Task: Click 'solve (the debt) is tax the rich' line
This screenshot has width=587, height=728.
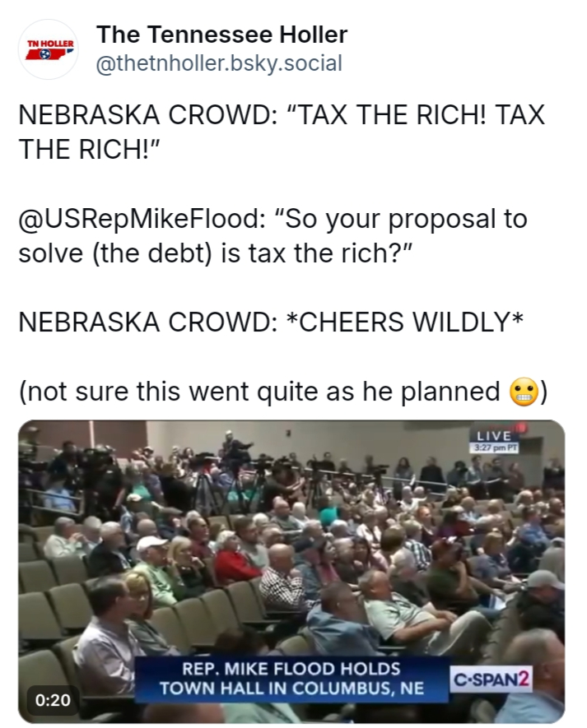Action: pos(215,253)
